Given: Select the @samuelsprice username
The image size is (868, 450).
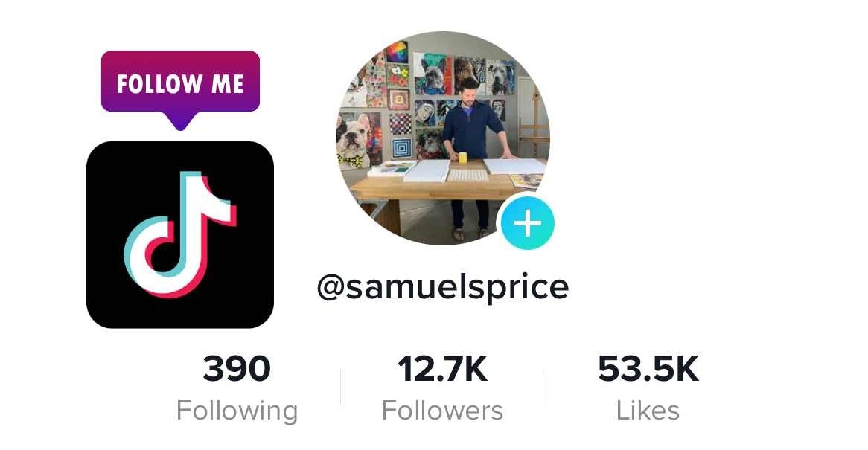Looking at the screenshot, I should (443, 287).
